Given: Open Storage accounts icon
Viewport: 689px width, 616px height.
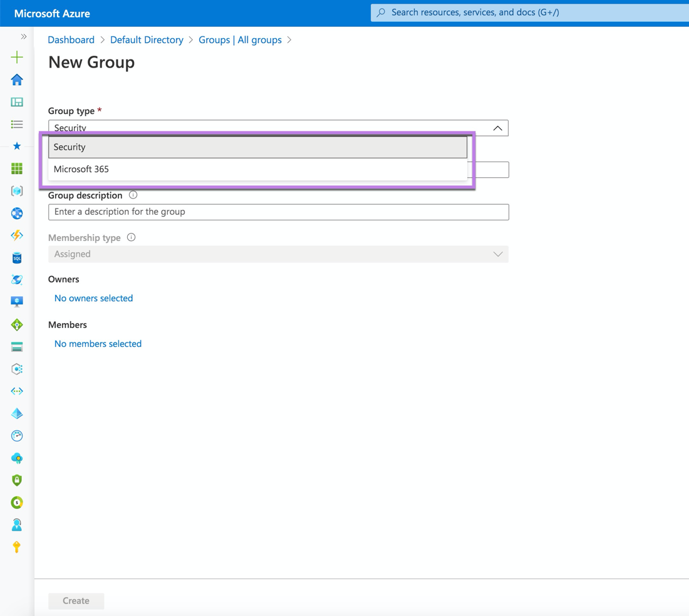Looking at the screenshot, I should pos(17,347).
